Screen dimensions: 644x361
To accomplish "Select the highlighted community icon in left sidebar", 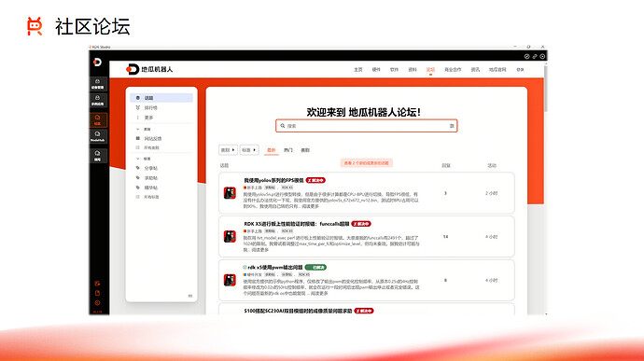I will [x=98, y=119].
